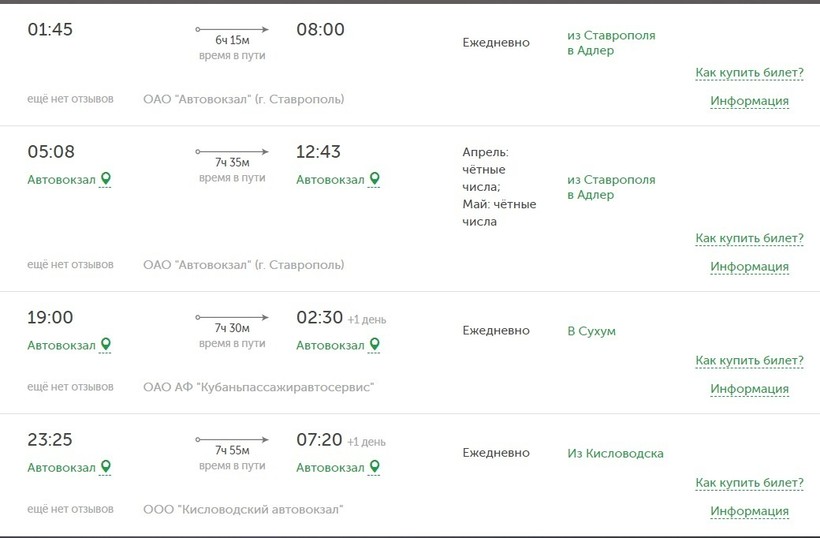820x538 pixels.
Task: Show 'Информация' for the 19:00 trip
Action: point(749,389)
